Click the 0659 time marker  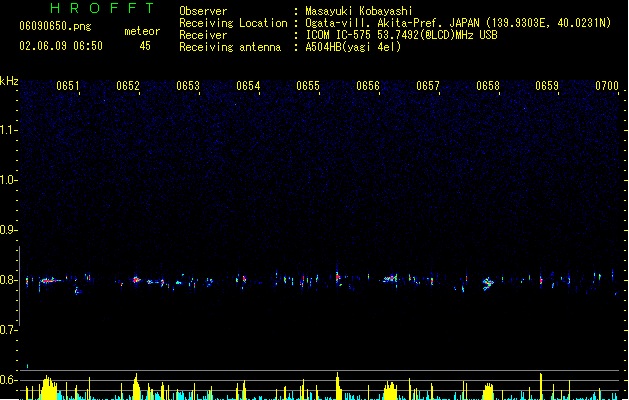pyautogui.click(x=547, y=86)
